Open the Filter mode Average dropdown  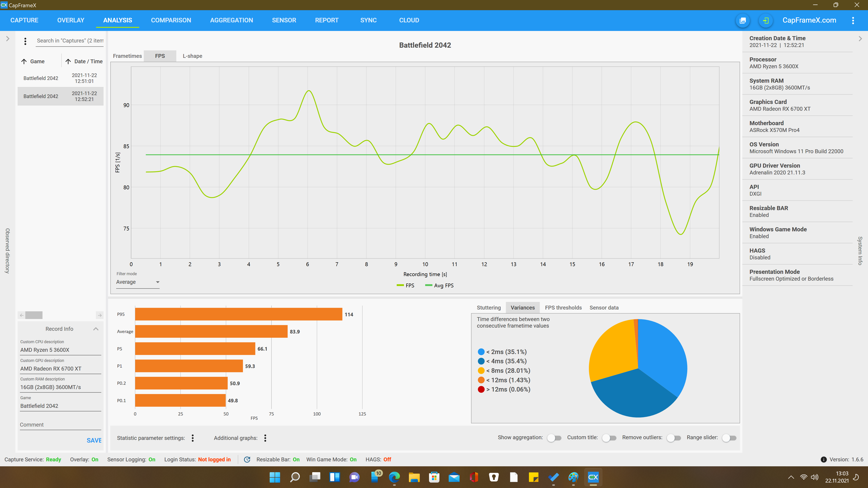point(137,282)
